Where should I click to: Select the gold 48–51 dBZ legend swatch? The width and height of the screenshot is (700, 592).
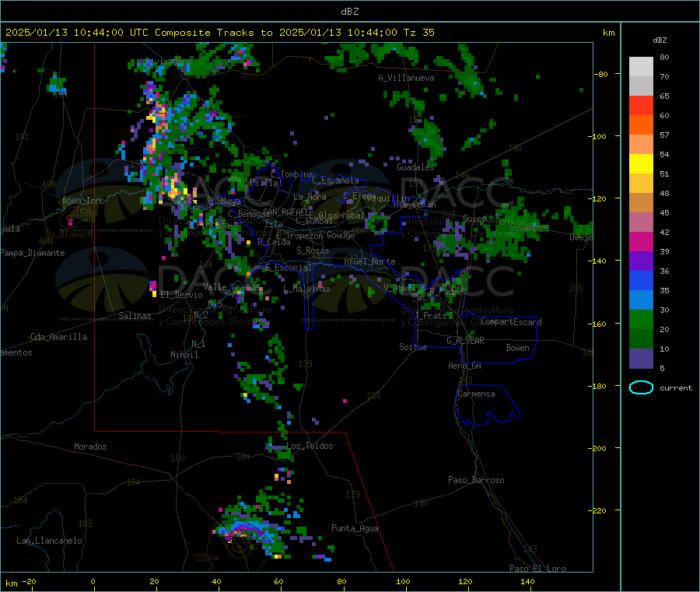pyautogui.click(x=641, y=184)
